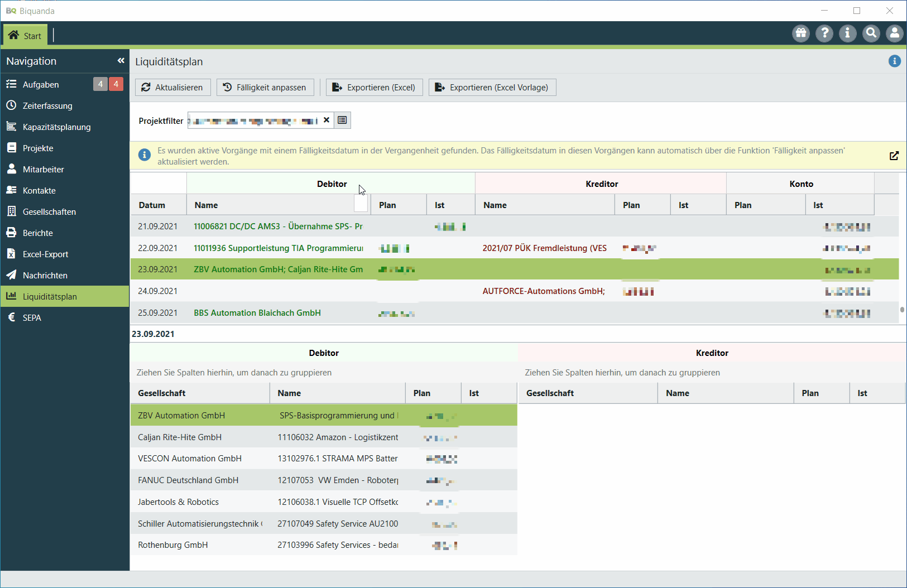Click the gift icon in the top bar
This screenshot has height=588, width=907.
pos(801,33)
